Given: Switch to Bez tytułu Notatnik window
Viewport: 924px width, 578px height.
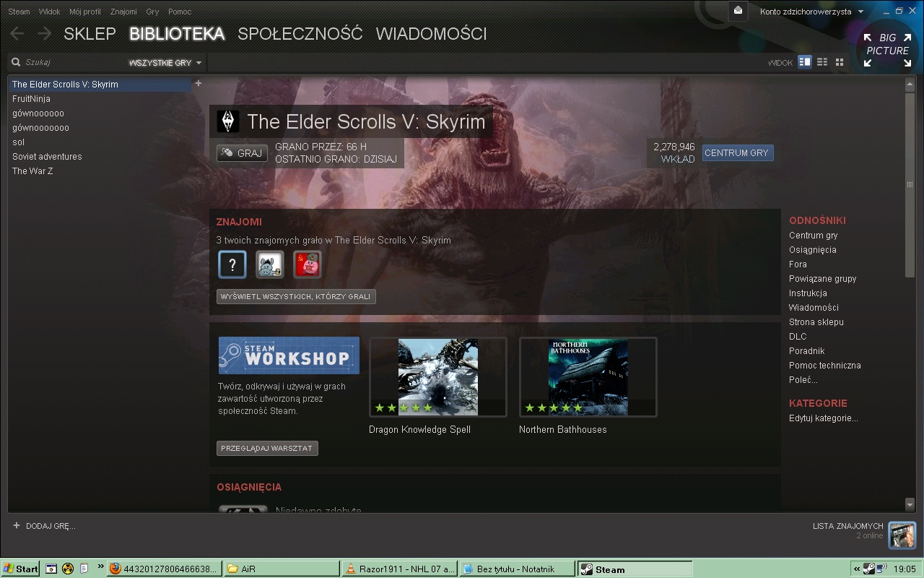Looking at the screenshot, I should pyautogui.click(x=518, y=569).
